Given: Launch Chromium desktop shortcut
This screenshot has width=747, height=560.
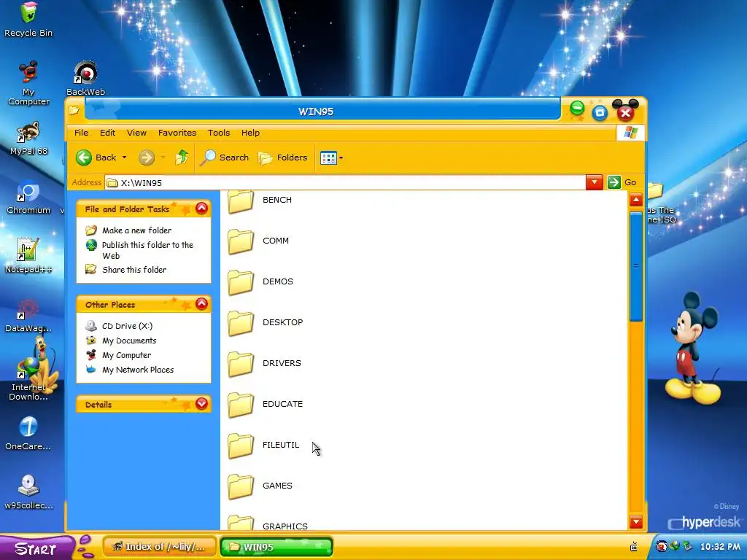Looking at the screenshot, I should pos(28,198).
